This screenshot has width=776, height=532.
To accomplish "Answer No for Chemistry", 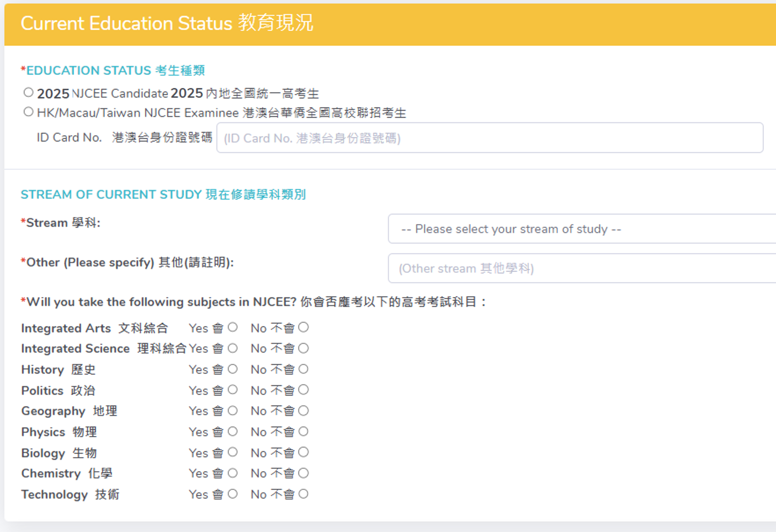I will (303, 473).
